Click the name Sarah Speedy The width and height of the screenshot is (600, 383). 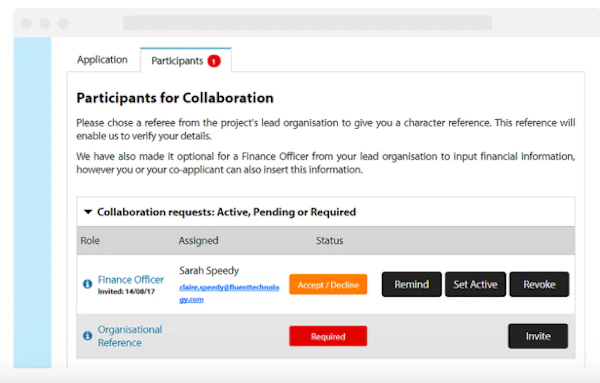(209, 271)
